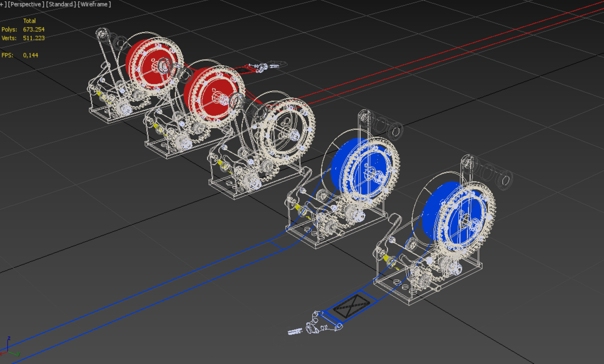Click the Verts: statistics label
Image resolution: width=604 pixels, height=364 pixels.
point(9,38)
